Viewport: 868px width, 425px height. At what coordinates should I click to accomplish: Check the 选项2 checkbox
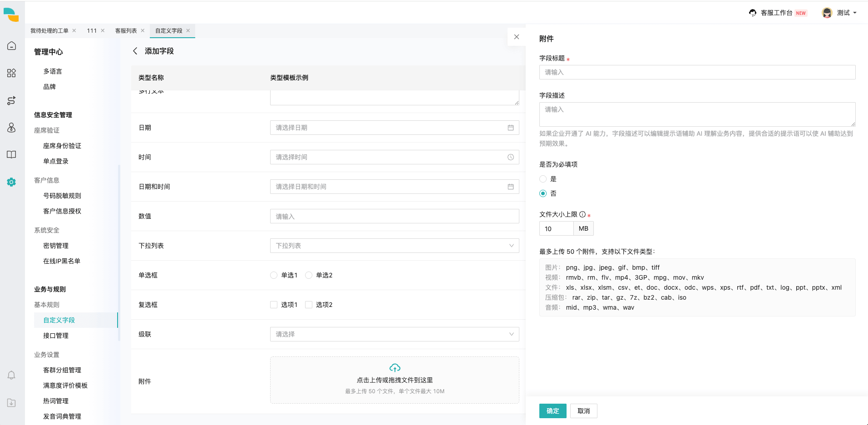(x=309, y=305)
